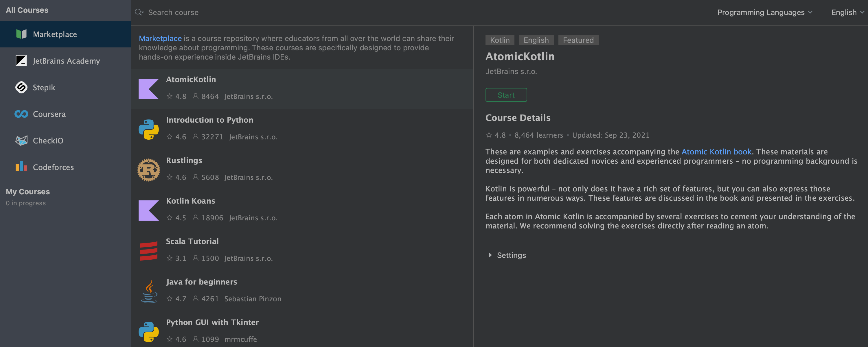
Task: Select Codeforces in the sidebar
Action: [53, 167]
